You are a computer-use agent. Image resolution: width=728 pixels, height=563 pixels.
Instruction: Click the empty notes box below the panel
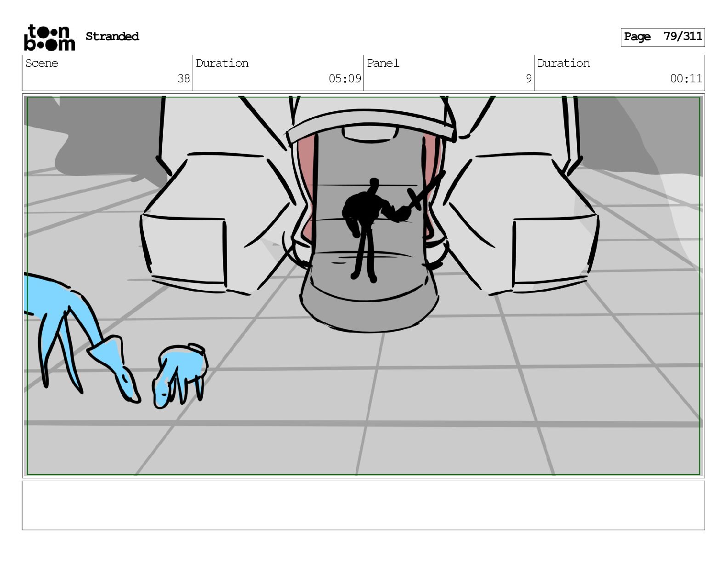click(363, 506)
